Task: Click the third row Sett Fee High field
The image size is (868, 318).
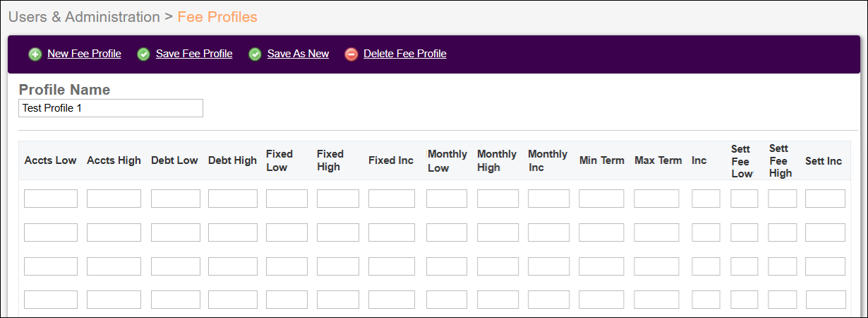Action: (783, 266)
